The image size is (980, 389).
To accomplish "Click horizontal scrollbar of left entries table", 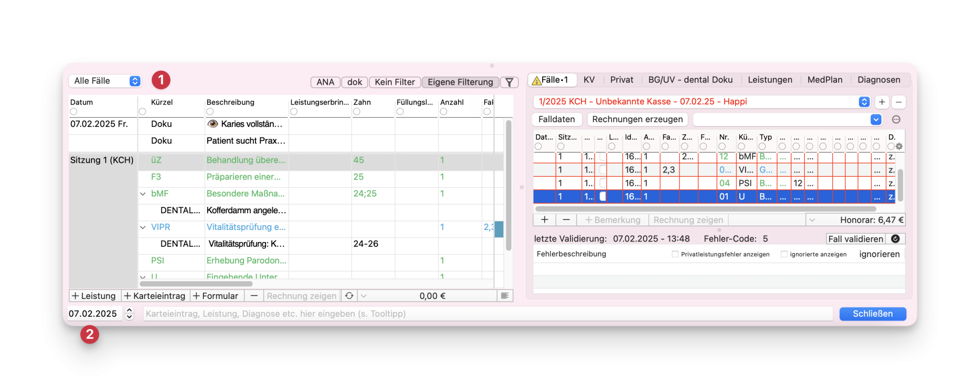I will point(196,284).
